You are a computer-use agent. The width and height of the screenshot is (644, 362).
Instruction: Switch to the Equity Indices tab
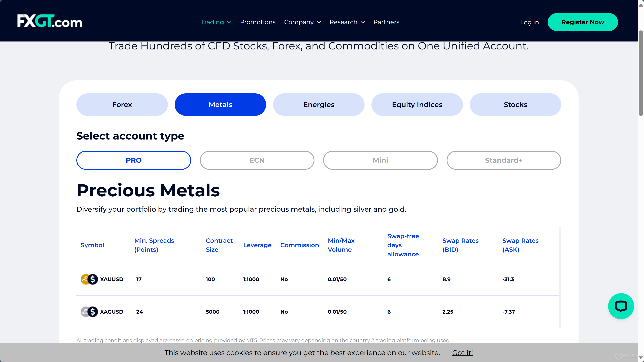(417, 104)
